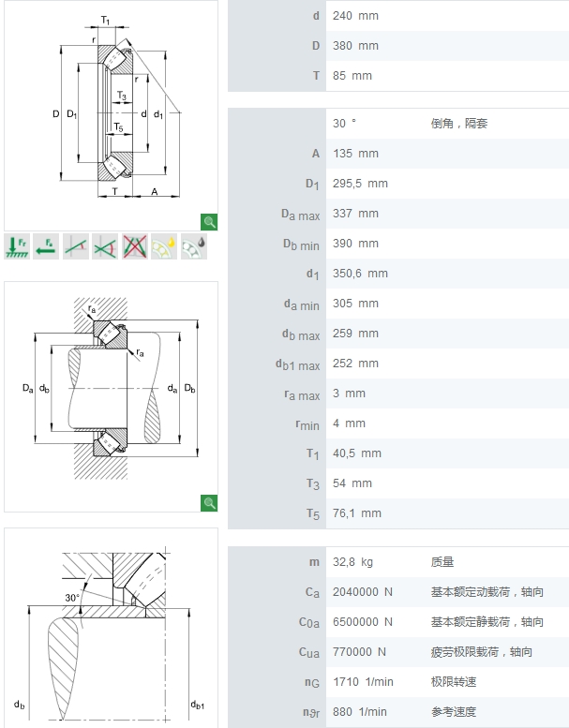The image size is (569, 728).
Task: Select the 2040000 N dynamic load value
Action: (363, 592)
